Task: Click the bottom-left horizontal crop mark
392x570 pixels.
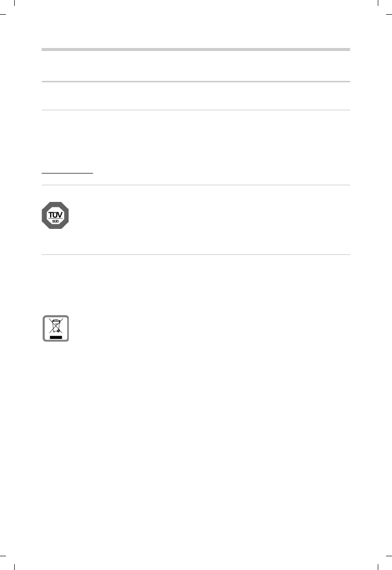Action: click(3, 555)
